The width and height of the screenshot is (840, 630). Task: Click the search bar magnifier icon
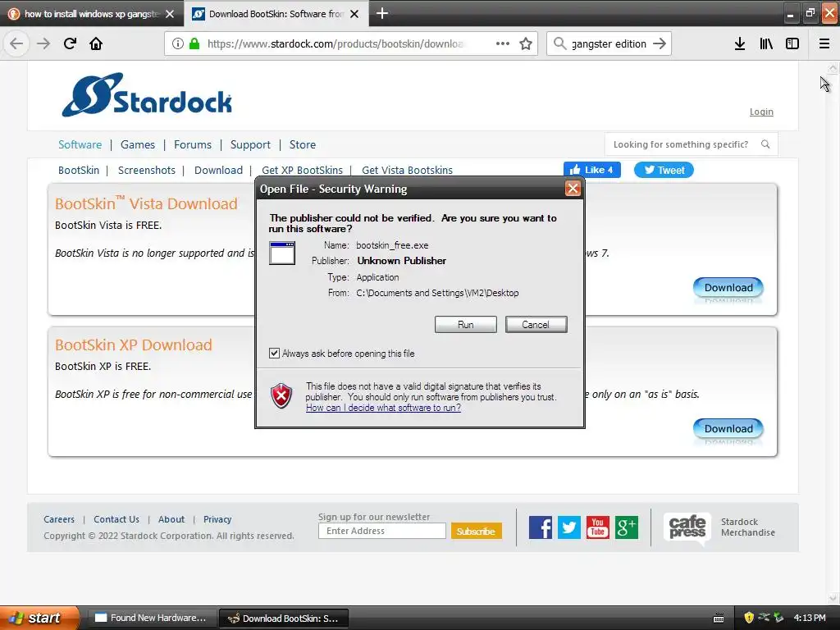559,43
